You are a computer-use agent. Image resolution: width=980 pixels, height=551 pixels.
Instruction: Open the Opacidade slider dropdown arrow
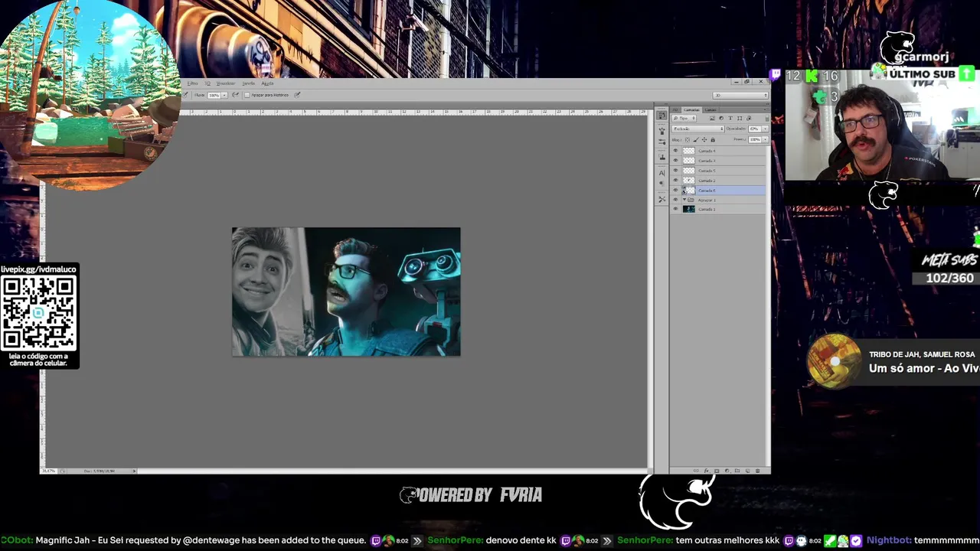coord(766,129)
